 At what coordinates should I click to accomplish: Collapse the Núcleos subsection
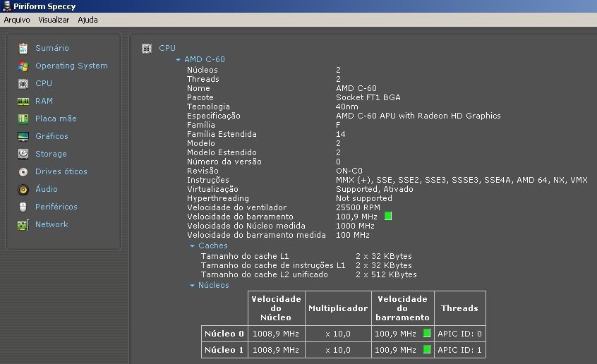point(192,286)
